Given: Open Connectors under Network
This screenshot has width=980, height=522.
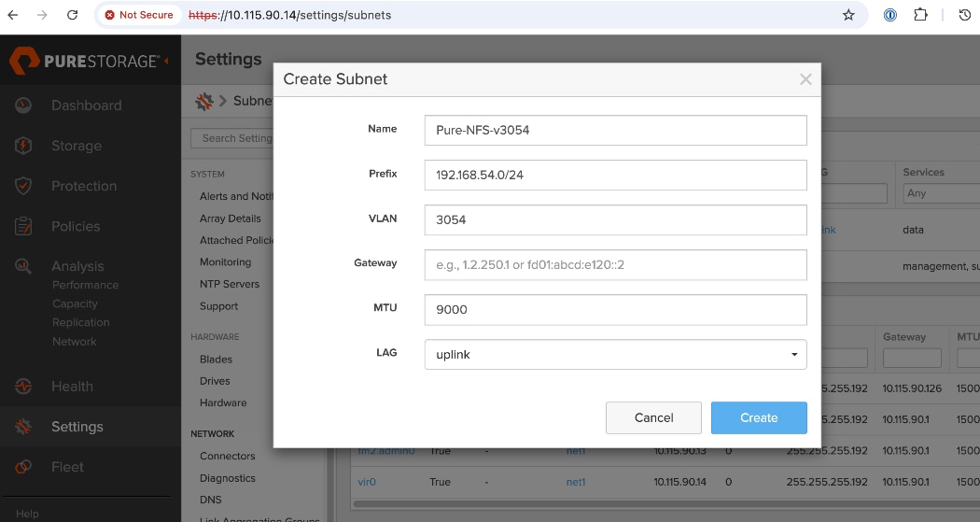Looking at the screenshot, I should [x=228, y=456].
